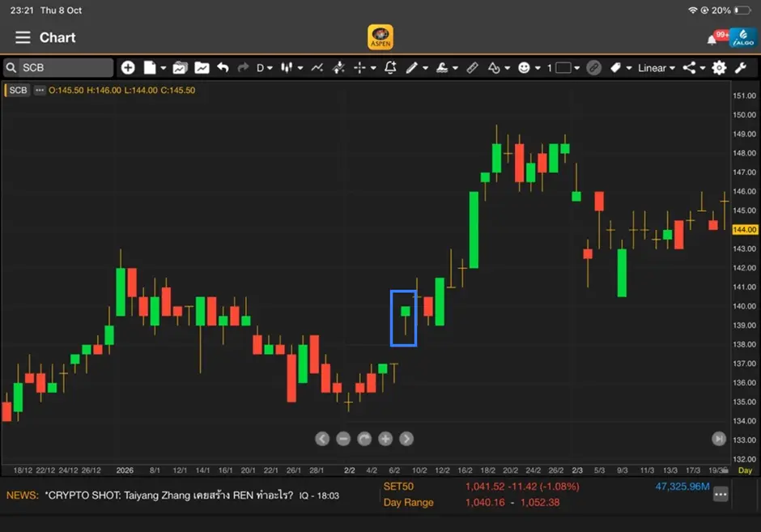Jump to latest bar button
Image resolution: width=761 pixels, height=532 pixels.
click(x=719, y=439)
